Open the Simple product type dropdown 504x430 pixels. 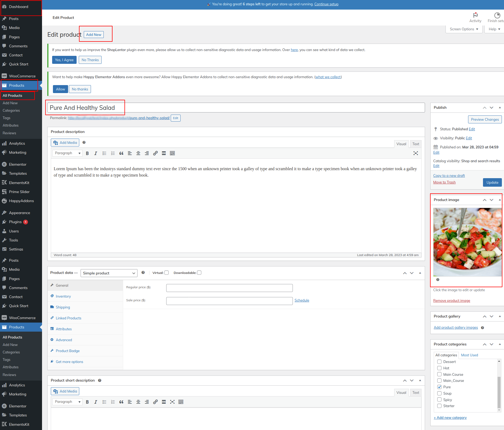point(109,273)
